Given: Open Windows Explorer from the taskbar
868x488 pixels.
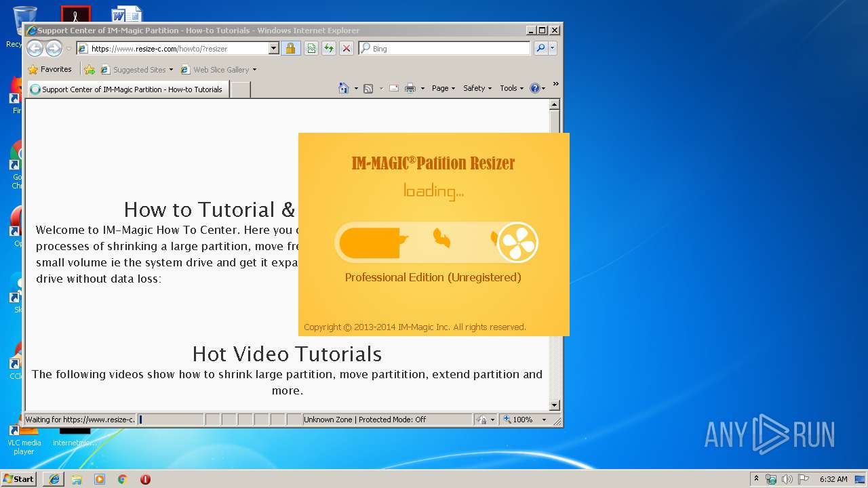Looking at the screenshot, I should [77, 479].
